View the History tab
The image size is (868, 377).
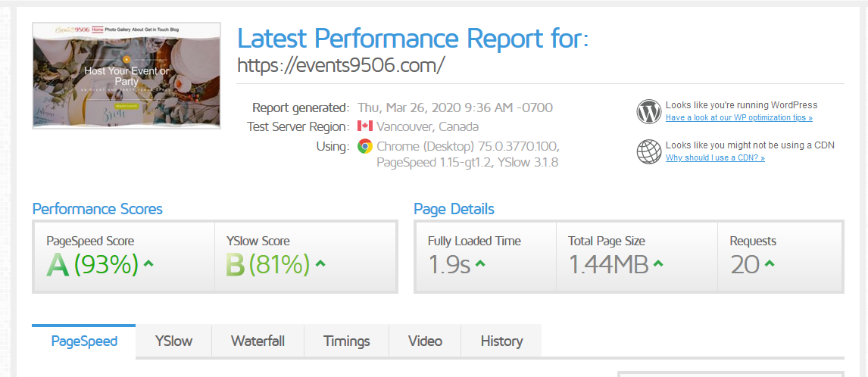click(x=501, y=341)
